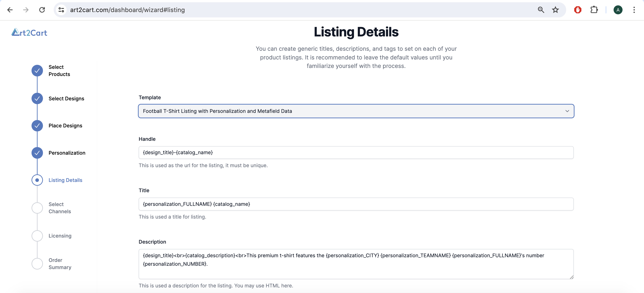Open the browser extensions puzzle icon
This screenshot has height=293, width=644.
tap(594, 10)
